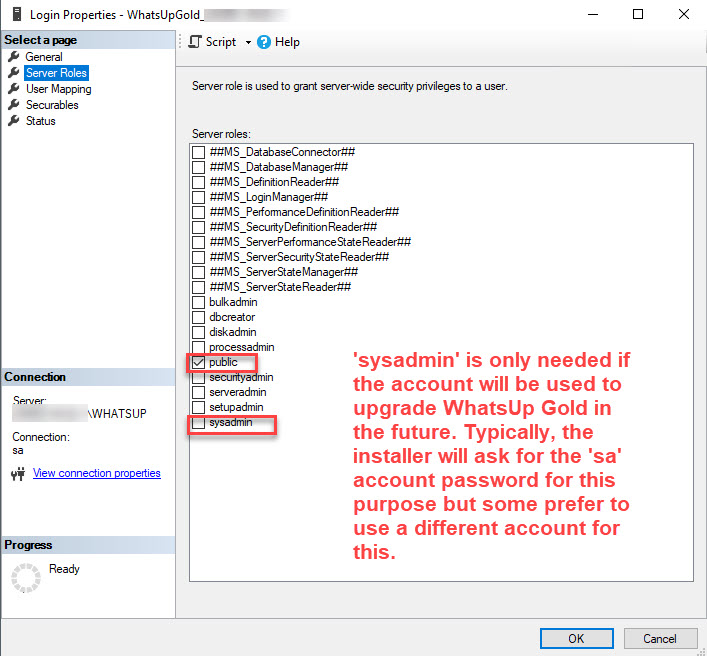
Task: Enable the securityadmin server role
Action: click(x=198, y=377)
